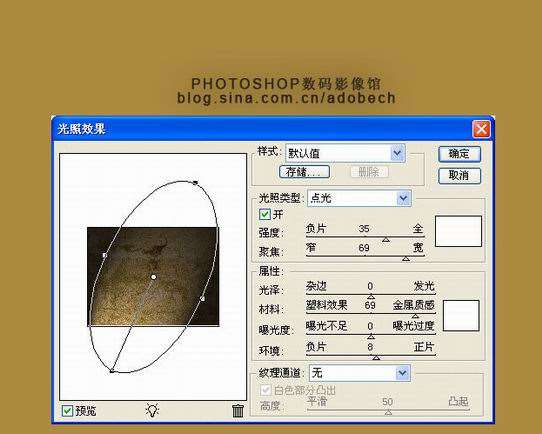542x434 pixels.
Task: Click the textured image thumbnail in the preview
Action: [153, 276]
